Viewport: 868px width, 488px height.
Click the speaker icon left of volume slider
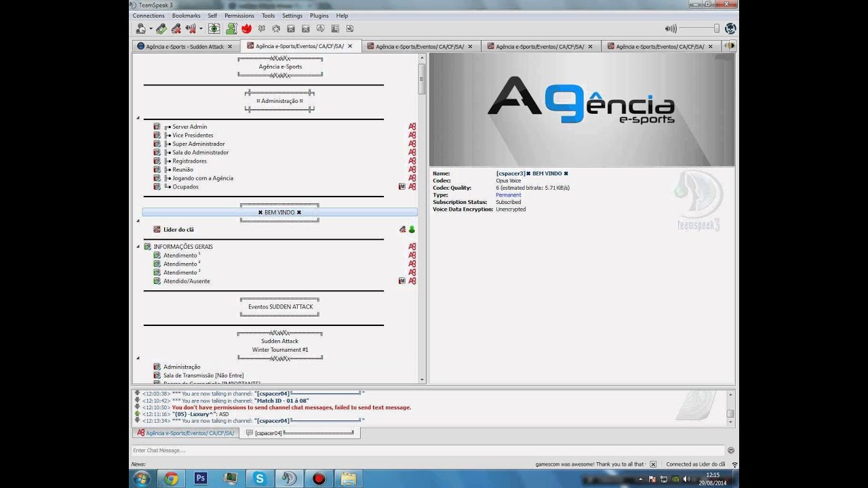(x=671, y=28)
